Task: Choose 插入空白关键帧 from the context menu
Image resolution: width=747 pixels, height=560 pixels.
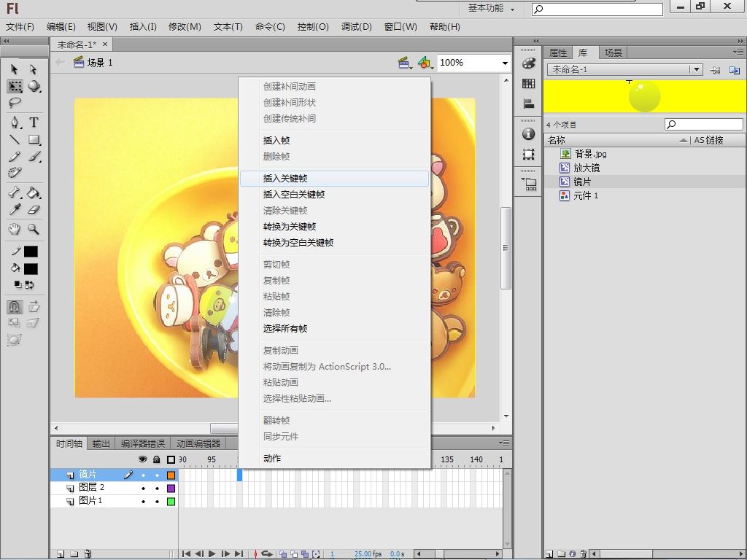Action: tap(334, 194)
